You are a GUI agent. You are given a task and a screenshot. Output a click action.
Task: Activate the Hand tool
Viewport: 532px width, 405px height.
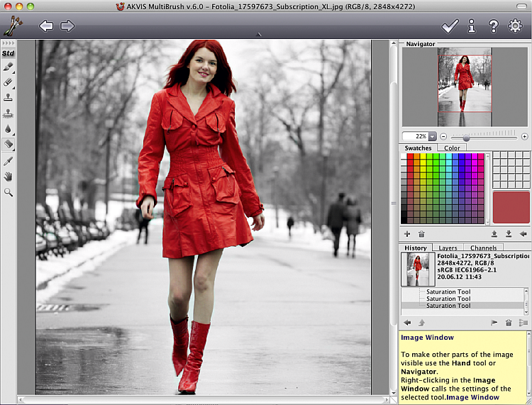coord(9,177)
